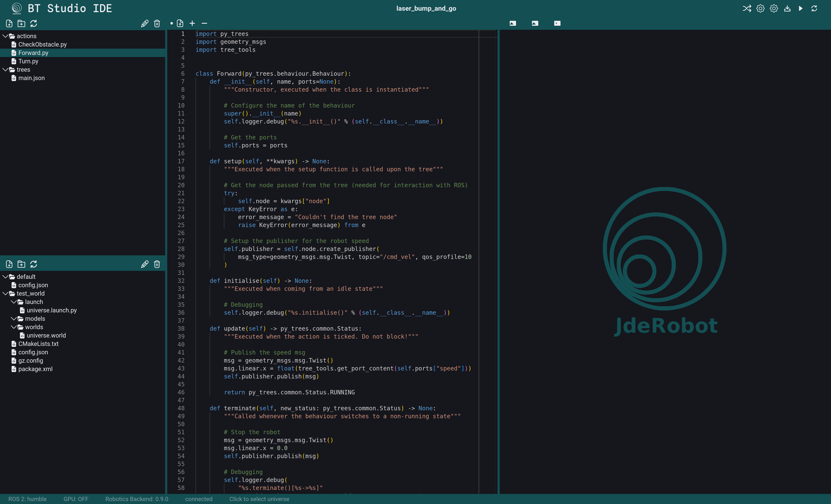This screenshot has width=831, height=504.
Task: Collapse the models folder
Action: (x=14, y=319)
